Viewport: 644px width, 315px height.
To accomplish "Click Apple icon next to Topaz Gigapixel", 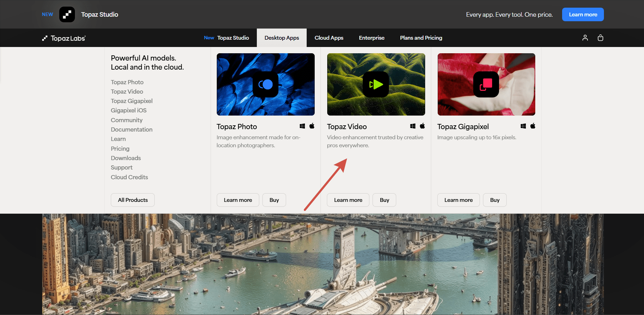I will [x=533, y=126].
